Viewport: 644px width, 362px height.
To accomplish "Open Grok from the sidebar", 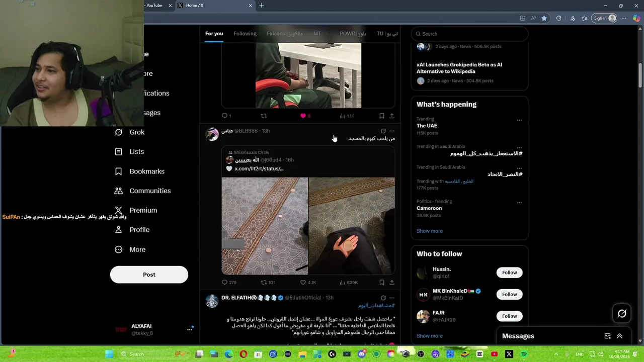I will (130, 132).
